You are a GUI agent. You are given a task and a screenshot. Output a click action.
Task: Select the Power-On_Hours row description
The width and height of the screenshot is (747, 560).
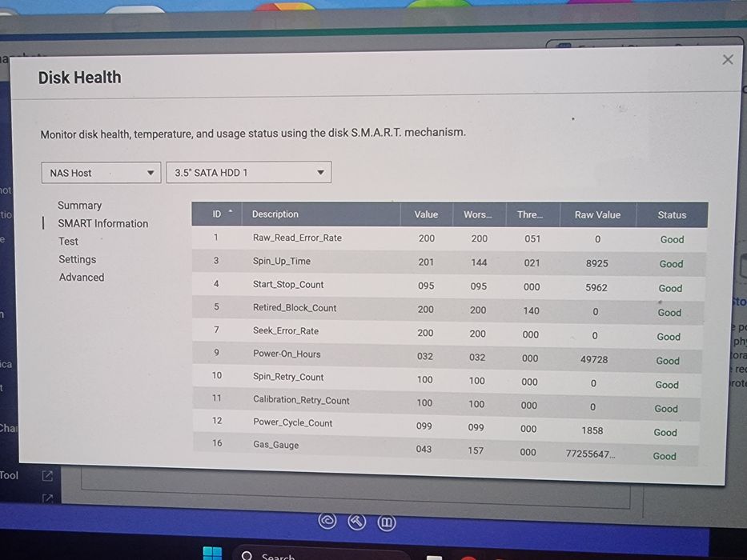click(287, 354)
